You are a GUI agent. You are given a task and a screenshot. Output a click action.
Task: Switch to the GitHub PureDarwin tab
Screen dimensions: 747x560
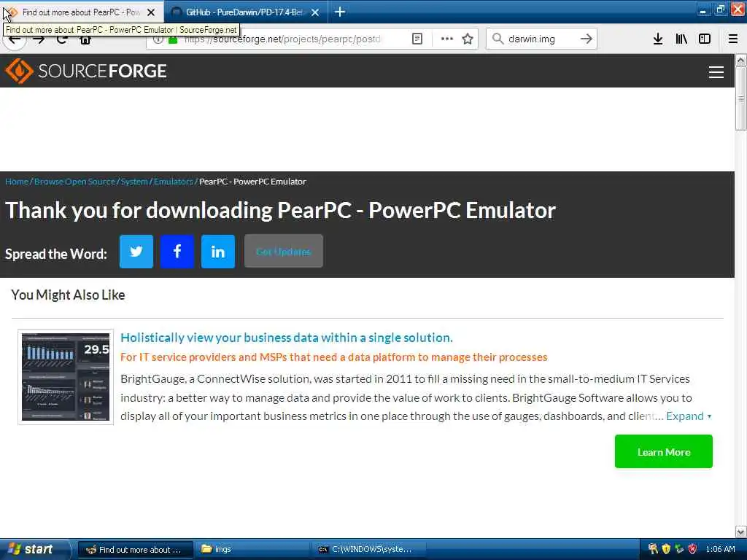pyautogui.click(x=244, y=12)
